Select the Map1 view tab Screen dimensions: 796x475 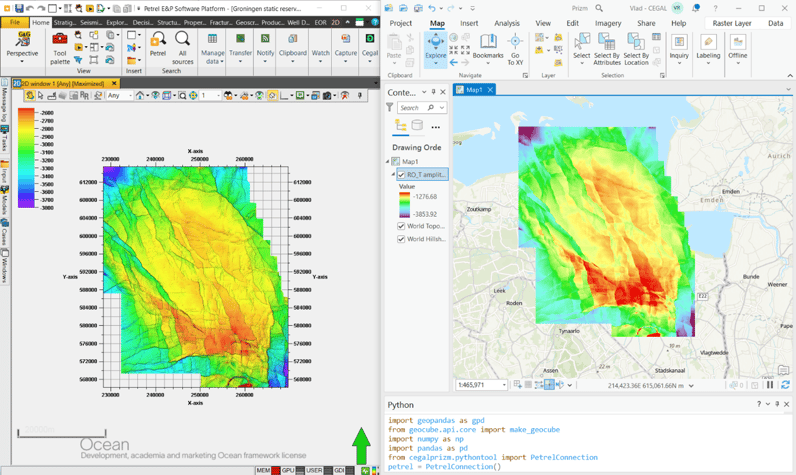tap(474, 90)
